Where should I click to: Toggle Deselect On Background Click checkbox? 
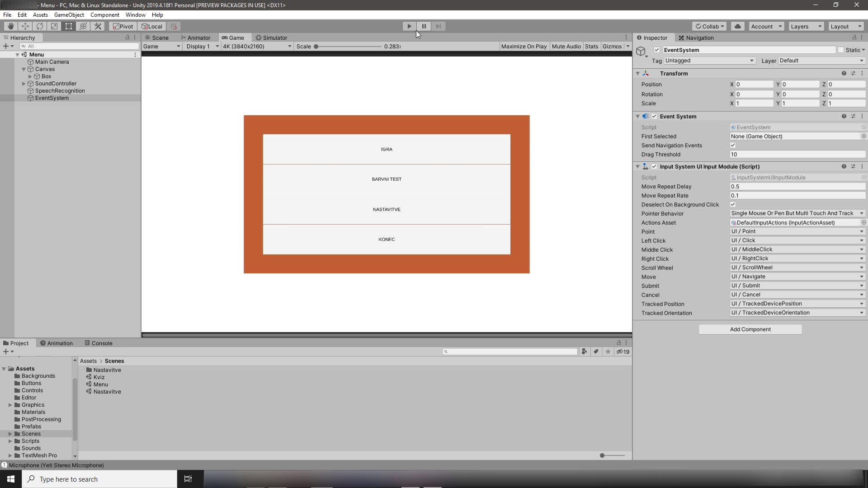pyautogui.click(x=733, y=205)
